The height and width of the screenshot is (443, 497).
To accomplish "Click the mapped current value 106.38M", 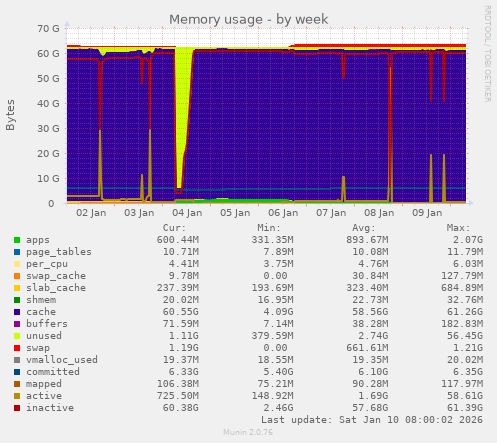I will 178,384.
